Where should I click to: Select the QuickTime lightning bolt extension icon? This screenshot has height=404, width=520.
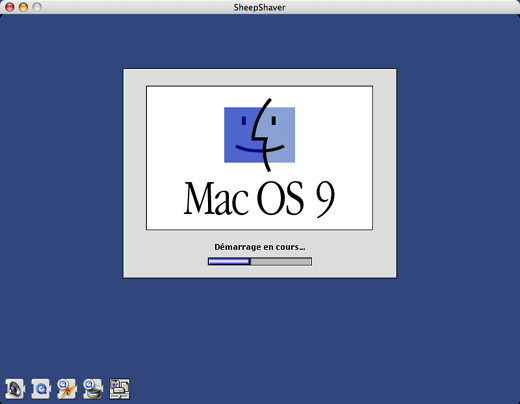67,389
